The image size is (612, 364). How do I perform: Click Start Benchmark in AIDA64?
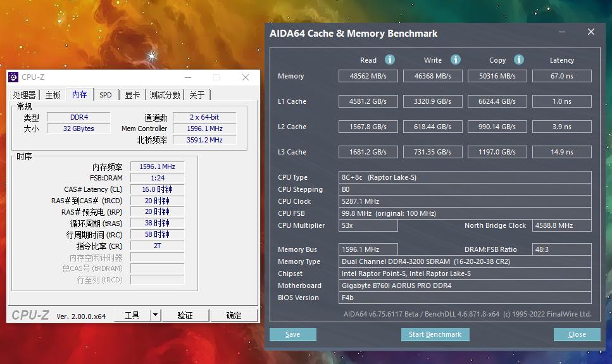[435, 334]
